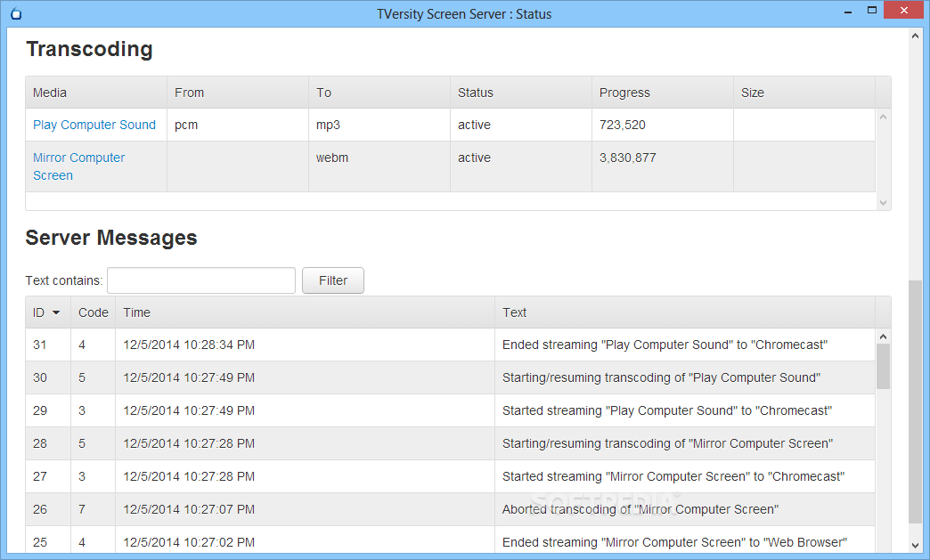Select message 'Starting/resuming transcoding of "Mirror Computer Screen"'
The height and width of the screenshot is (560, 930).
click(668, 443)
